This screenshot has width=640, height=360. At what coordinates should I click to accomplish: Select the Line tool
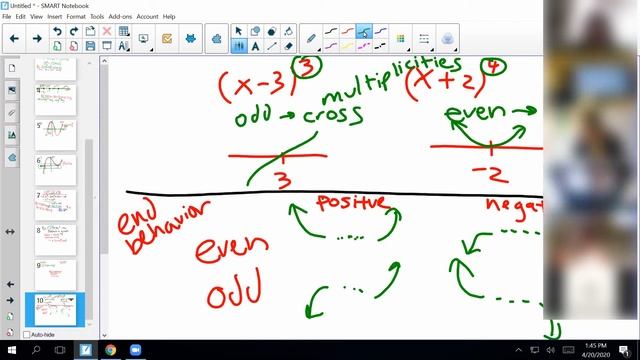pyautogui.click(x=272, y=46)
